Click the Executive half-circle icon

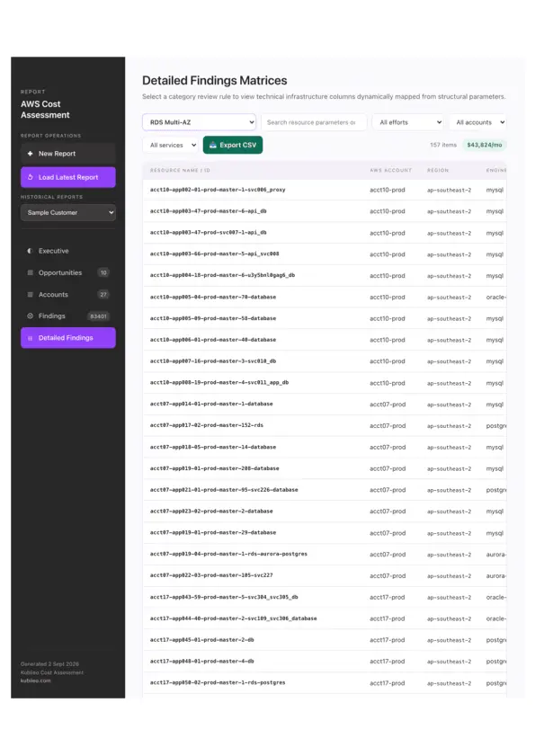[30, 251]
